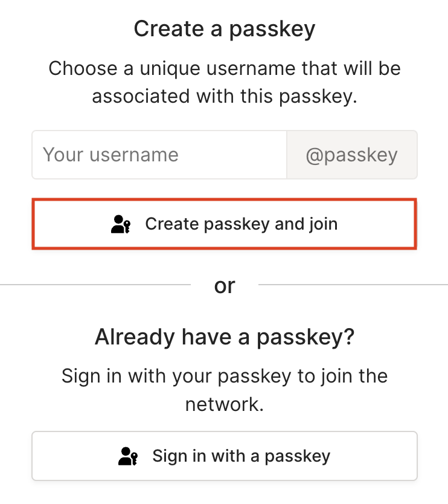Click the 'or' divider text
This screenshot has width=448, height=504.
(x=224, y=285)
